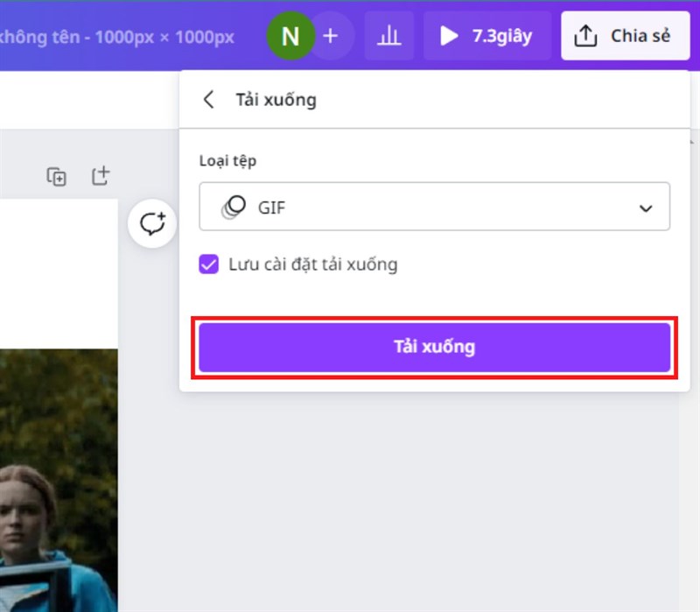
Task: Click the Tải xuống panel header title
Action: point(274,100)
